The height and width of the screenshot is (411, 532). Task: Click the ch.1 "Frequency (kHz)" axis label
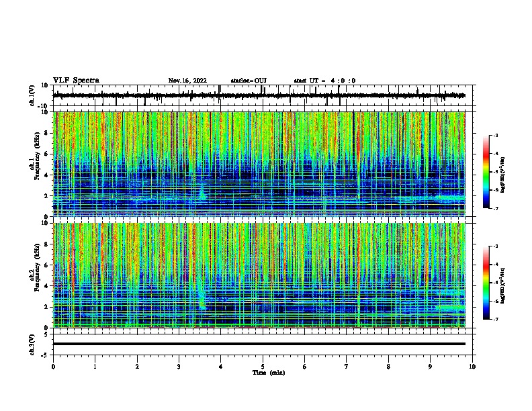37,156
